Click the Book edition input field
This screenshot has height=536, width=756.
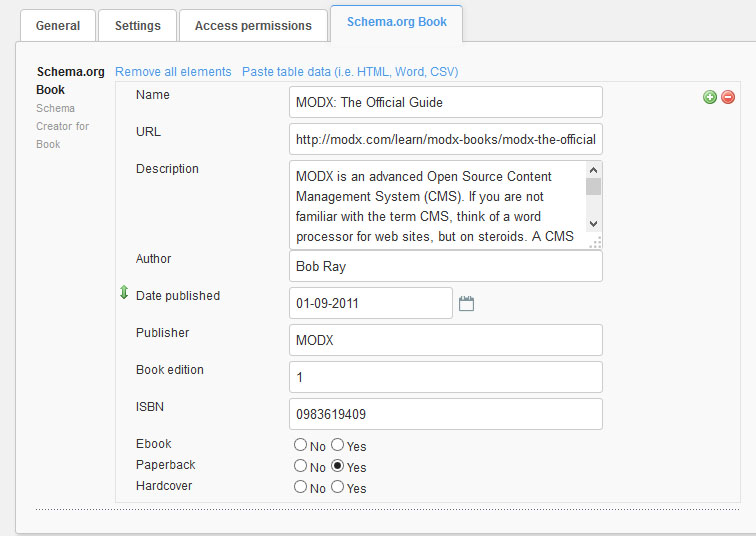(x=446, y=377)
